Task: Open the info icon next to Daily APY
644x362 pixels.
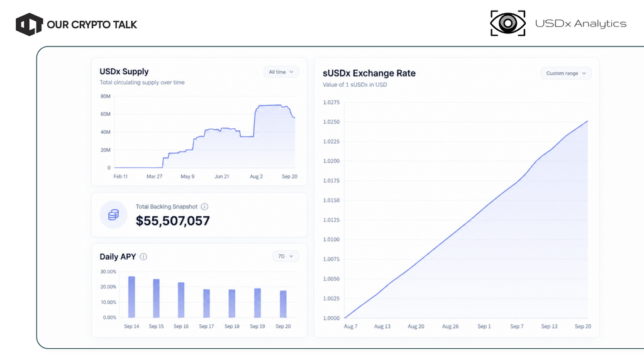Action: [x=143, y=256]
